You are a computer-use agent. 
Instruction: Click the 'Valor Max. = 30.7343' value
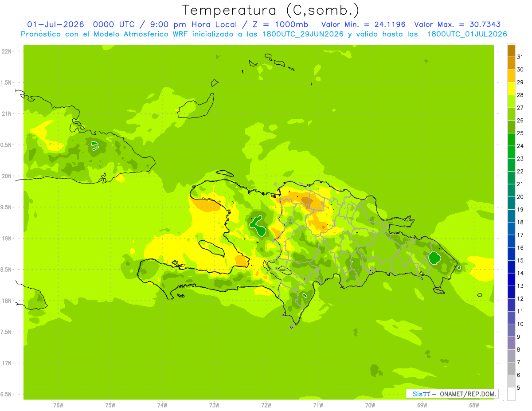pos(458,24)
